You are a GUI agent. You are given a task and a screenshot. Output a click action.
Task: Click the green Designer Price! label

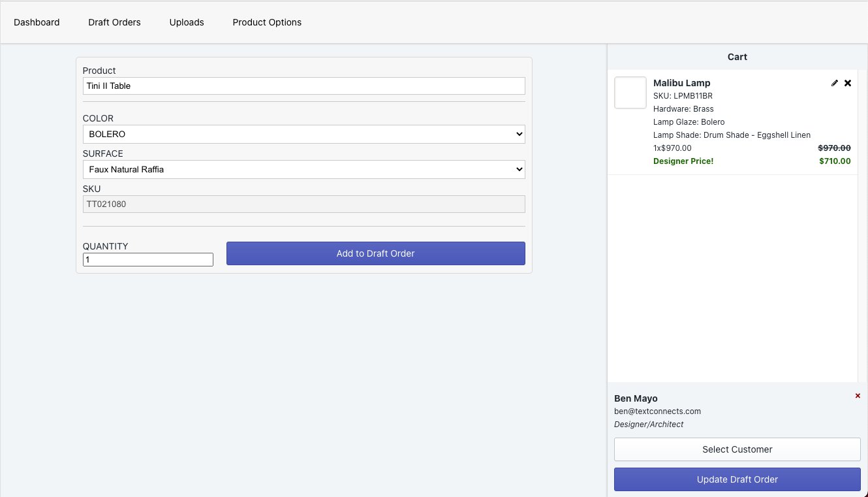click(x=683, y=161)
